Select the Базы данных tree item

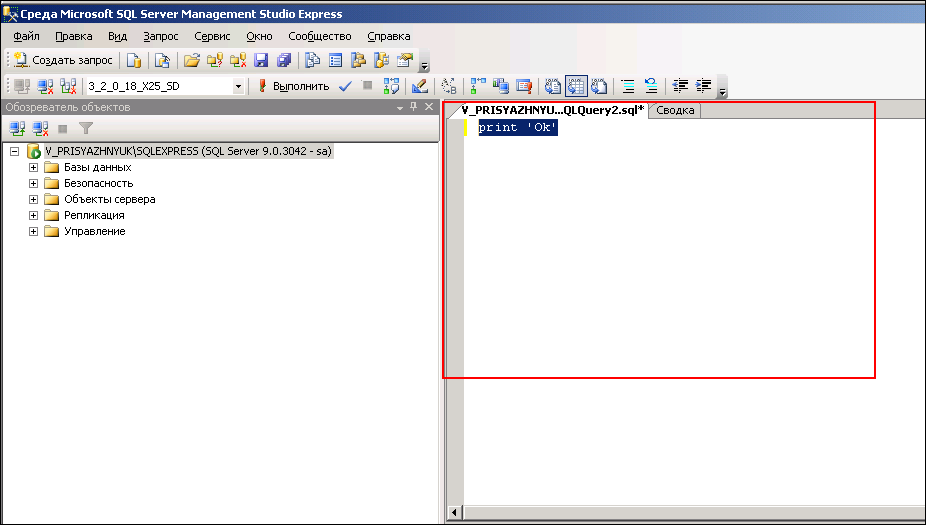(97, 167)
